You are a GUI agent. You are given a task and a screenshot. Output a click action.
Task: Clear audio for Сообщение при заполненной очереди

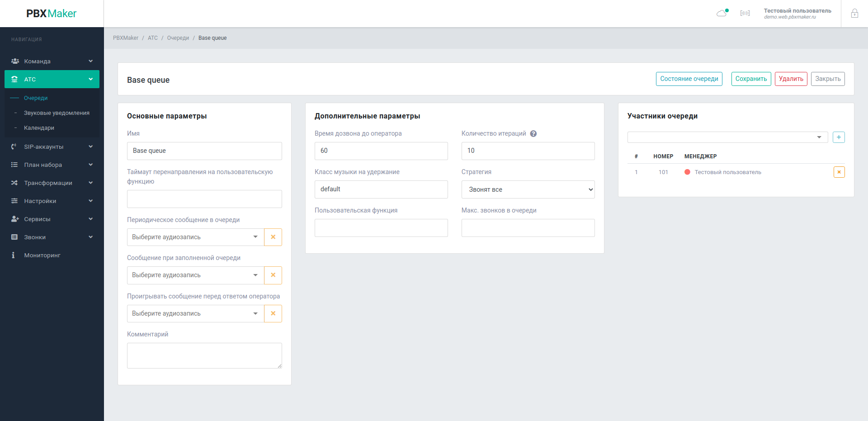273,275
